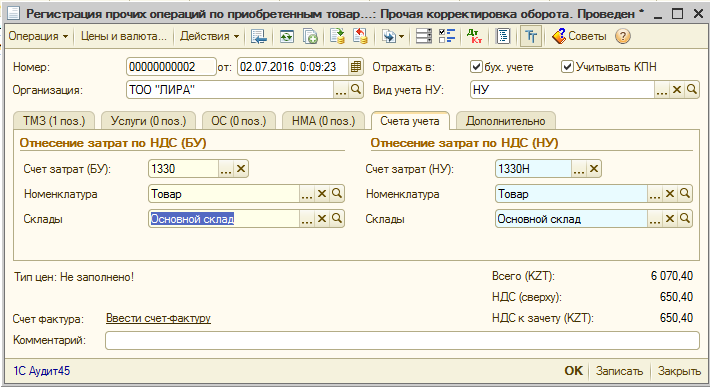Click the Закрыть button
710x390 pixels.
(x=679, y=371)
